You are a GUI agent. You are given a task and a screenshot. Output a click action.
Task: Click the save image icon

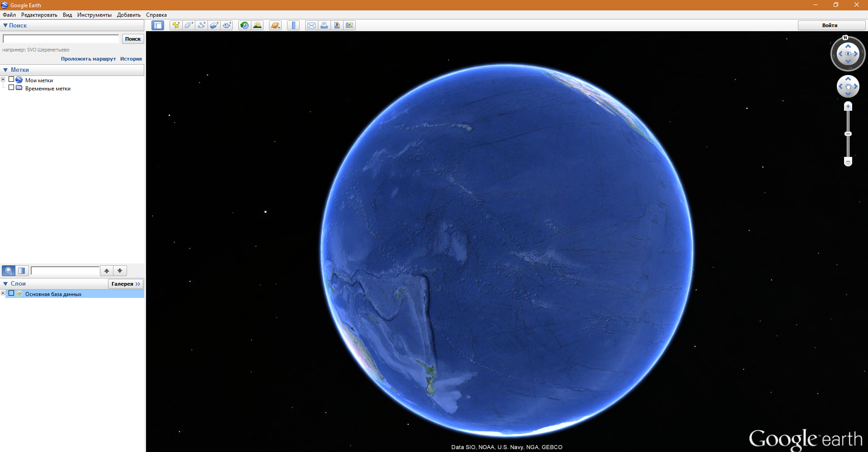(349, 25)
